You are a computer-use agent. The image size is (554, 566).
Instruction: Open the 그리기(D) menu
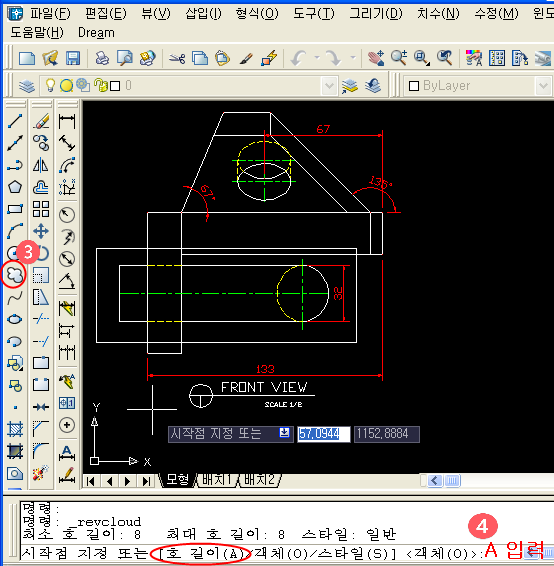pos(376,14)
